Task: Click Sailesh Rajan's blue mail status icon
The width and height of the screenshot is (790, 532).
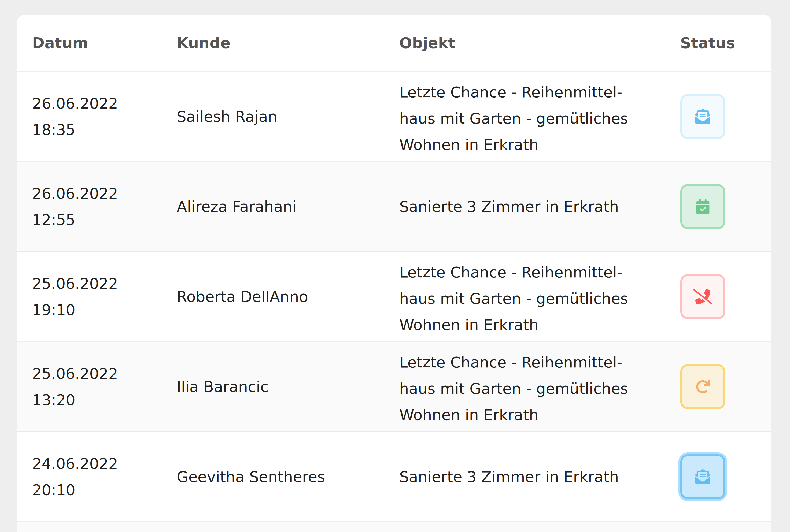Action: (702, 117)
